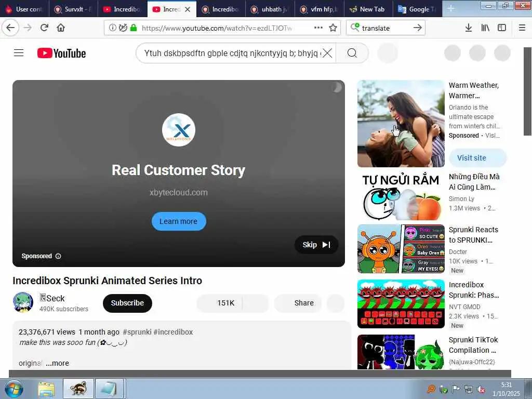532x399 pixels.
Task: Switch to the New Tab tab
Action: click(368, 9)
